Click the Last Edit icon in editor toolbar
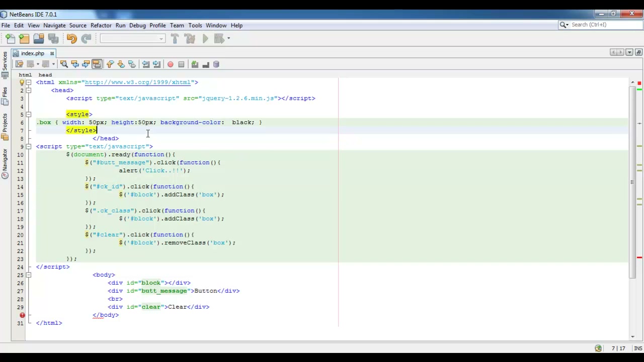Viewport: 644px width, 362px height. pos(19,64)
